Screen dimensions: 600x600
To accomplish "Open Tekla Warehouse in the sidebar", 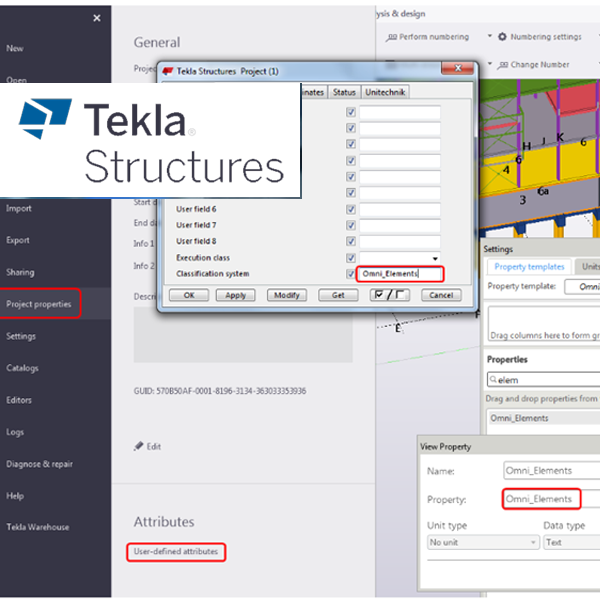I will (x=38, y=527).
